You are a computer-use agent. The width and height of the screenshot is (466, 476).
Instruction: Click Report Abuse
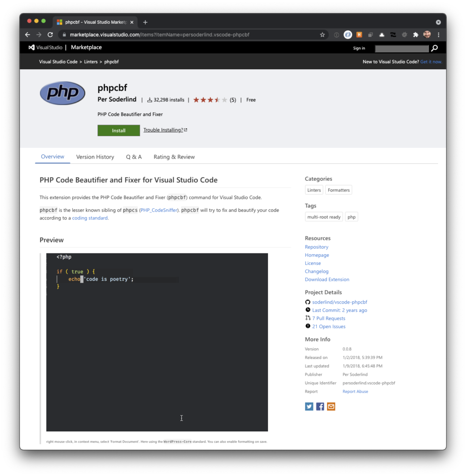click(355, 391)
